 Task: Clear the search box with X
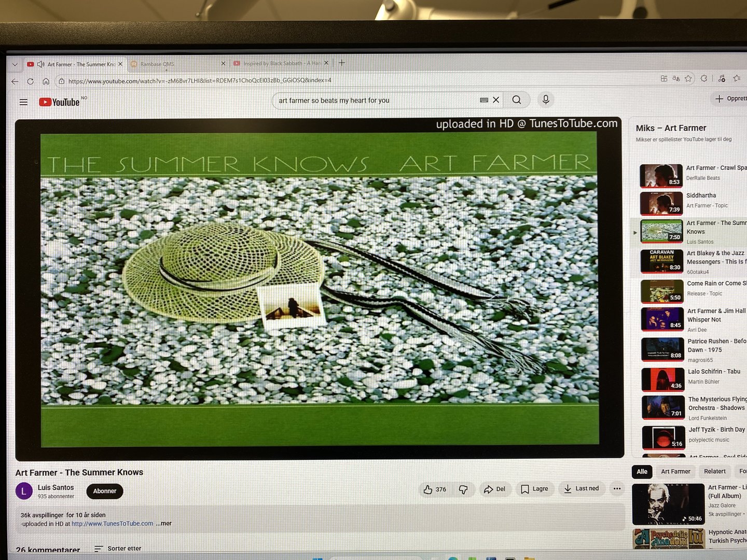coord(496,100)
